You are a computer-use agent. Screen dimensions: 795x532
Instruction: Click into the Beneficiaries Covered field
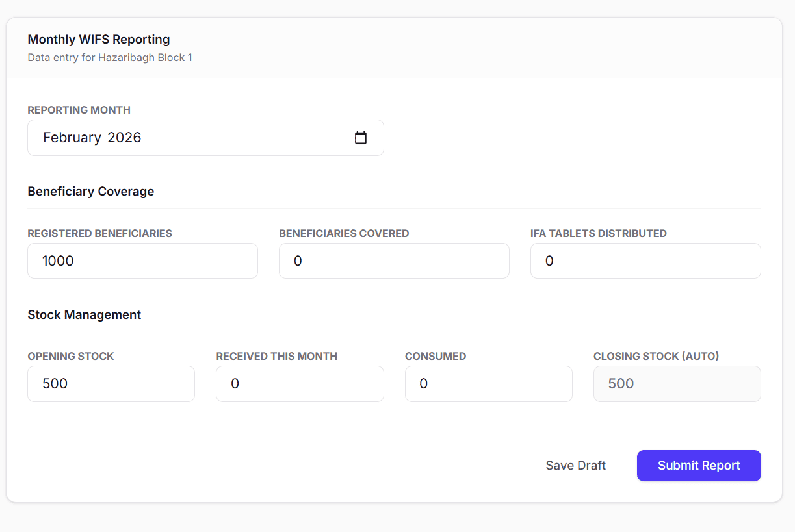(x=394, y=261)
